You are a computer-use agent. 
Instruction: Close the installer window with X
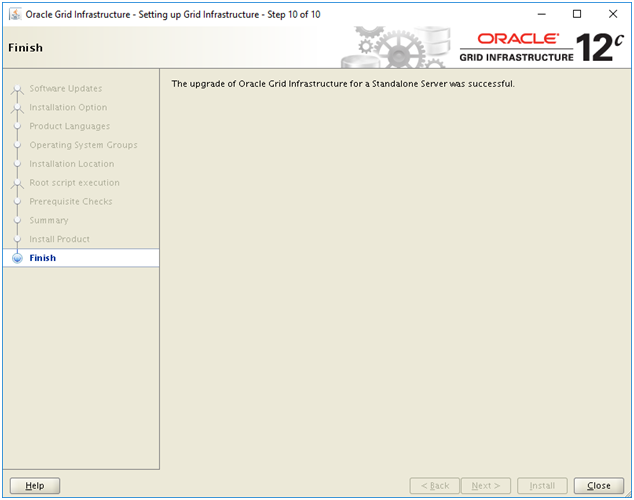[613, 14]
